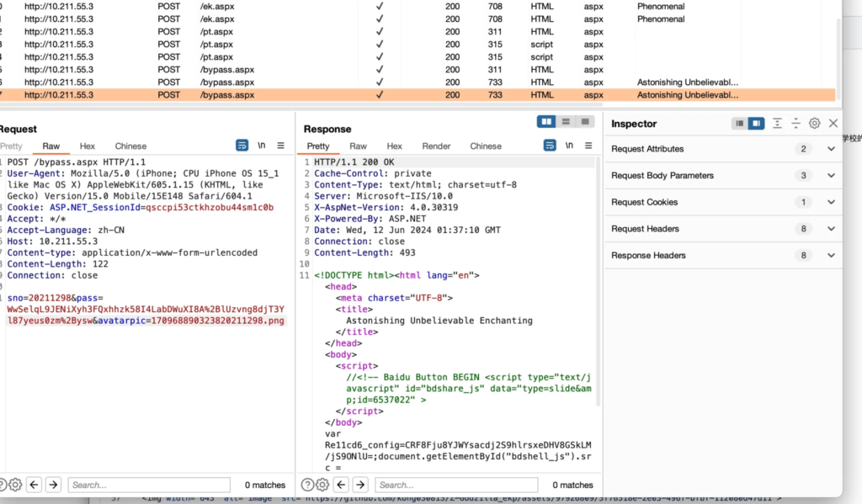862x504 pixels.
Task: Switch Response view to Raw tab
Action: [359, 146]
